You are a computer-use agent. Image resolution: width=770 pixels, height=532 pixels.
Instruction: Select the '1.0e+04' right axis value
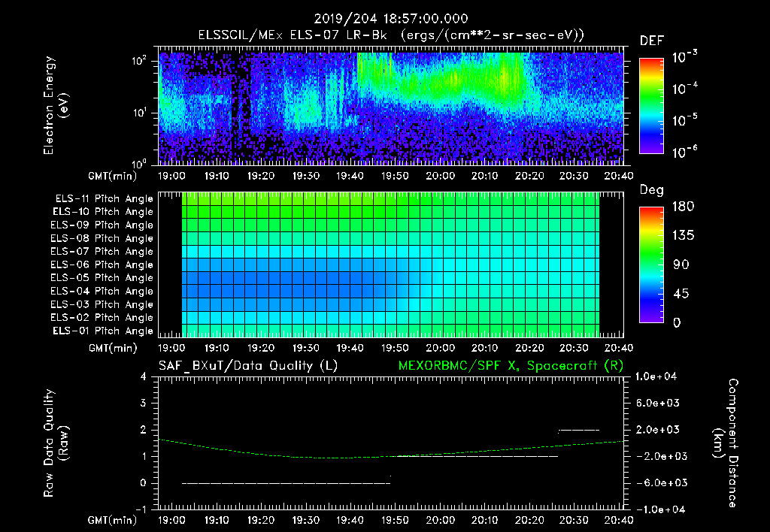[656, 377]
